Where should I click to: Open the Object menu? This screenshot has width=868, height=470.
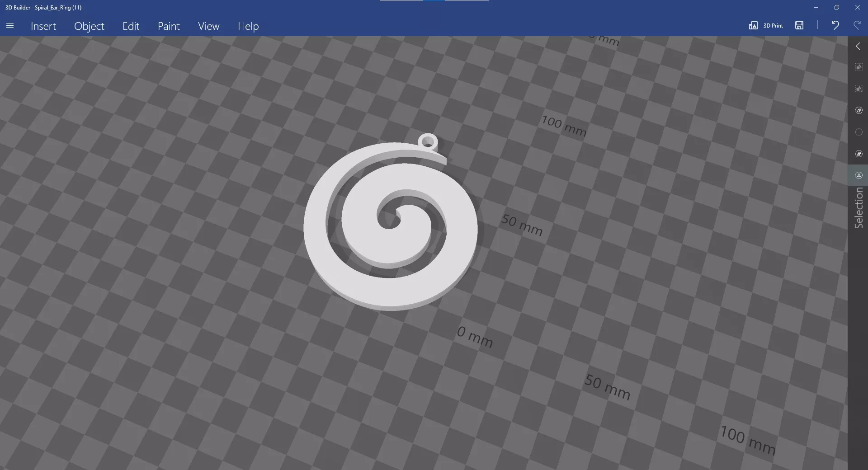click(x=89, y=26)
